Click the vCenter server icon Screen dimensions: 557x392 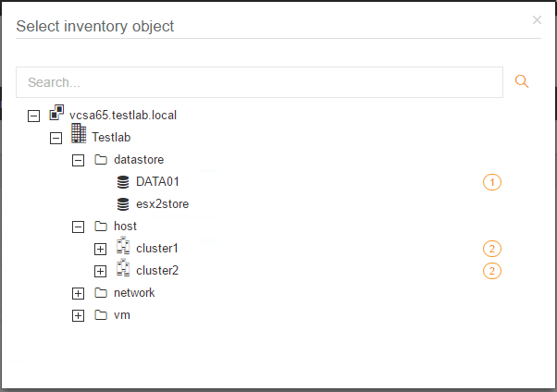(56, 115)
